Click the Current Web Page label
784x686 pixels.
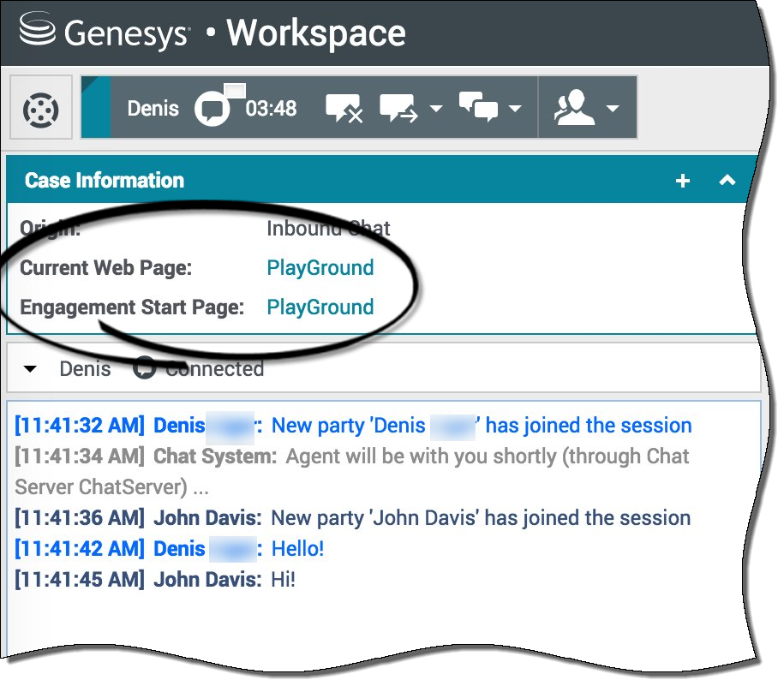click(x=106, y=268)
